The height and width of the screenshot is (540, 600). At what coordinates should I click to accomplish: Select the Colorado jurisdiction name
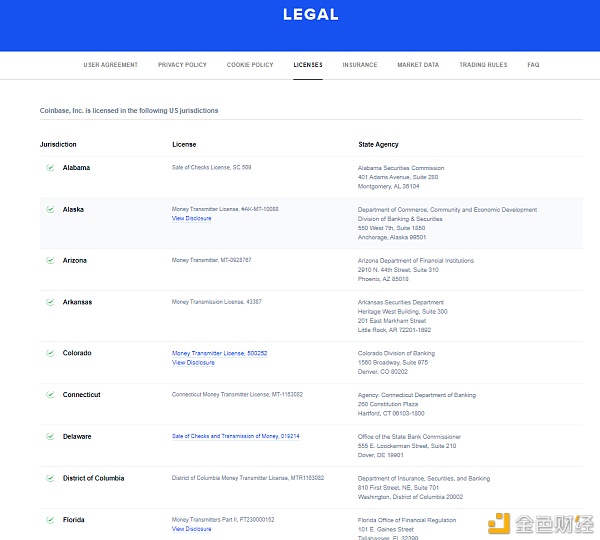tap(77, 353)
